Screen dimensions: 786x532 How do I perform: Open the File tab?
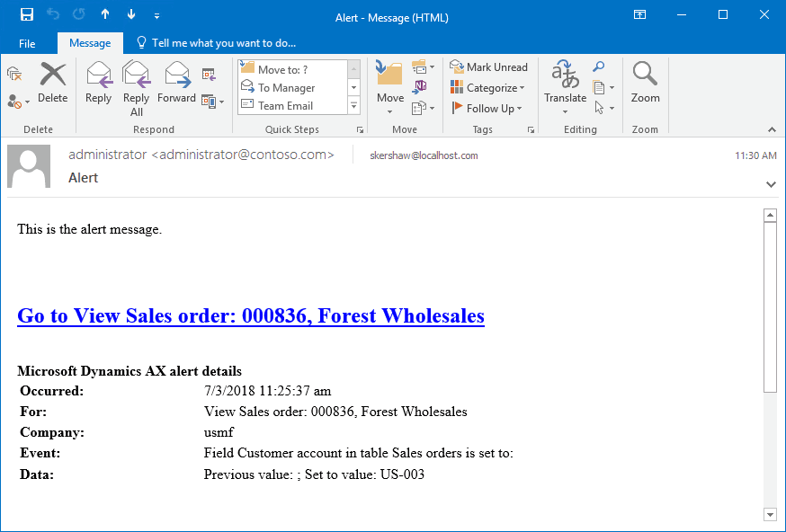click(x=27, y=43)
